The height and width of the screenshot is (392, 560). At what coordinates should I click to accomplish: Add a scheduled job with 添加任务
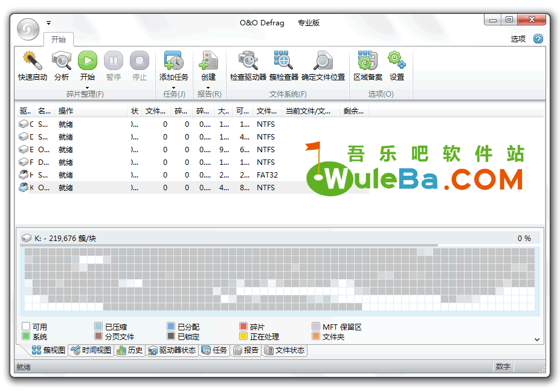click(173, 66)
